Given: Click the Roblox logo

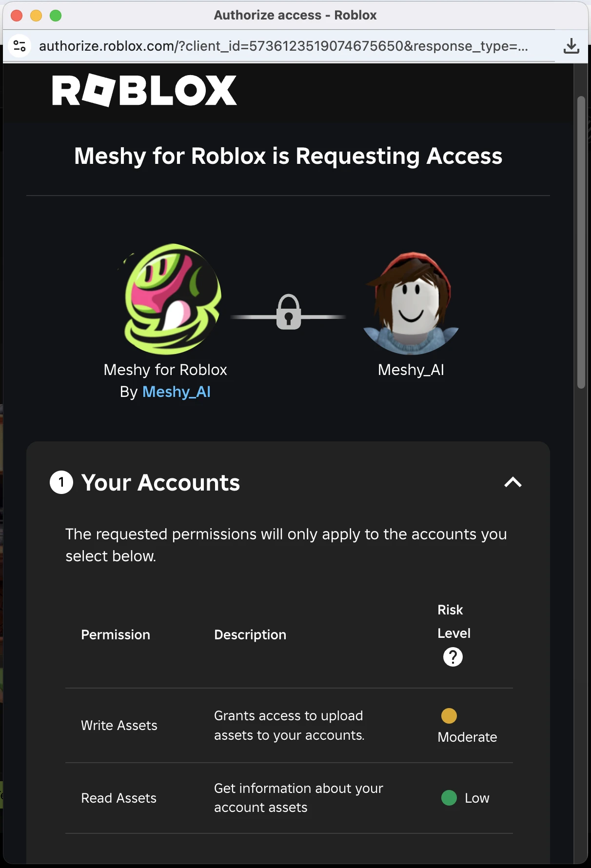Looking at the screenshot, I should tap(144, 90).
